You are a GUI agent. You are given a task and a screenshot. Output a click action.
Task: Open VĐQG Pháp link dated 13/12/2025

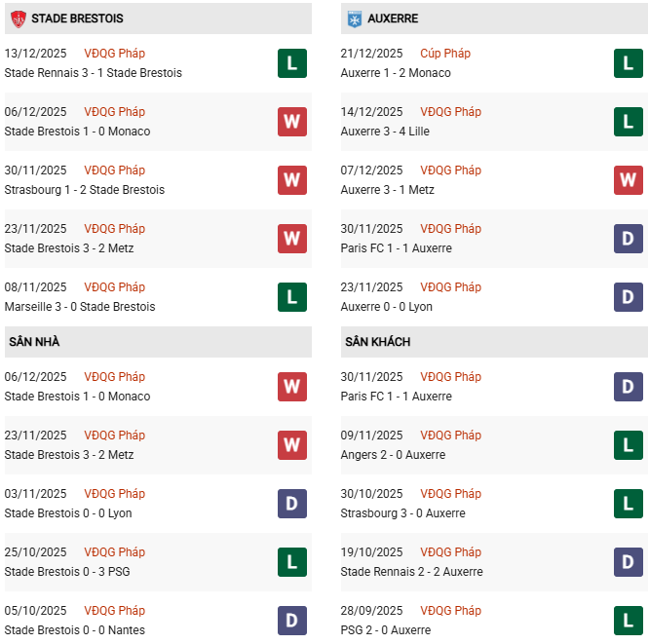114,54
